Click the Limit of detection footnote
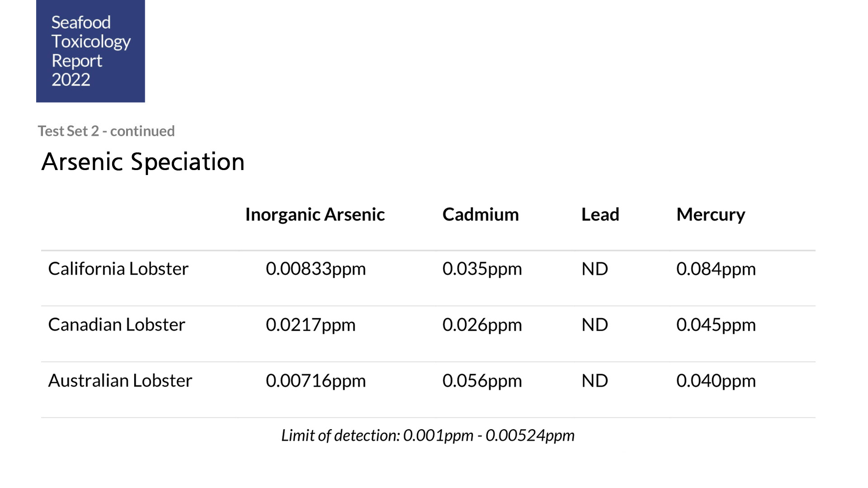 tap(428, 435)
